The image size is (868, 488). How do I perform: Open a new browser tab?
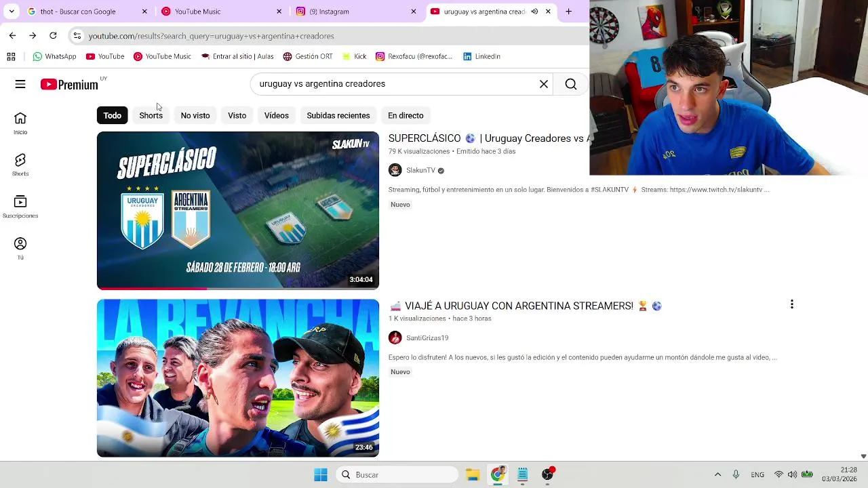568,12
